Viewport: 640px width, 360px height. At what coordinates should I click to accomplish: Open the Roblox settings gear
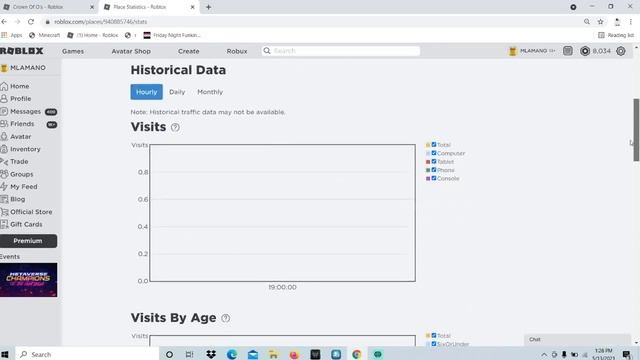click(x=621, y=51)
